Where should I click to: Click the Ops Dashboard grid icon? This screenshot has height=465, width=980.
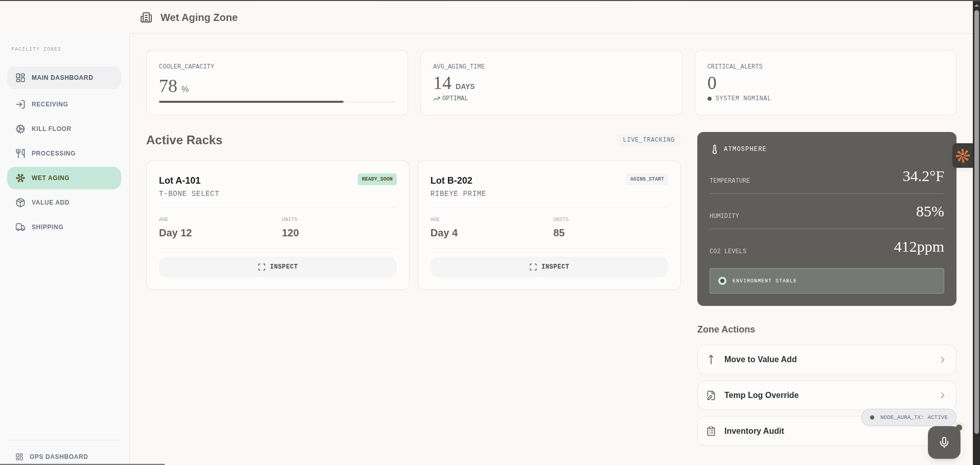(x=19, y=457)
